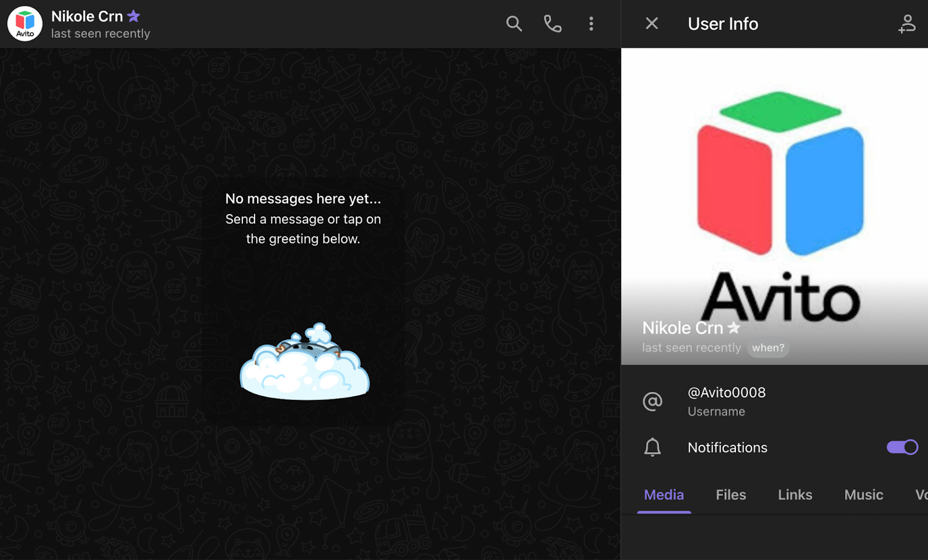928x560 pixels.
Task: Close the User Info panel
Action: pos(652,24)
